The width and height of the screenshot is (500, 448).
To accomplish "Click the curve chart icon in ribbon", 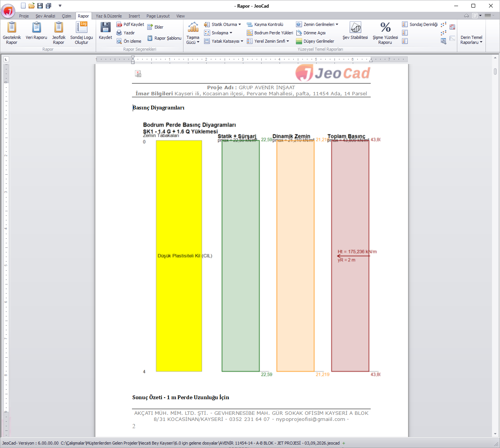I will click(x=452, y=38).
